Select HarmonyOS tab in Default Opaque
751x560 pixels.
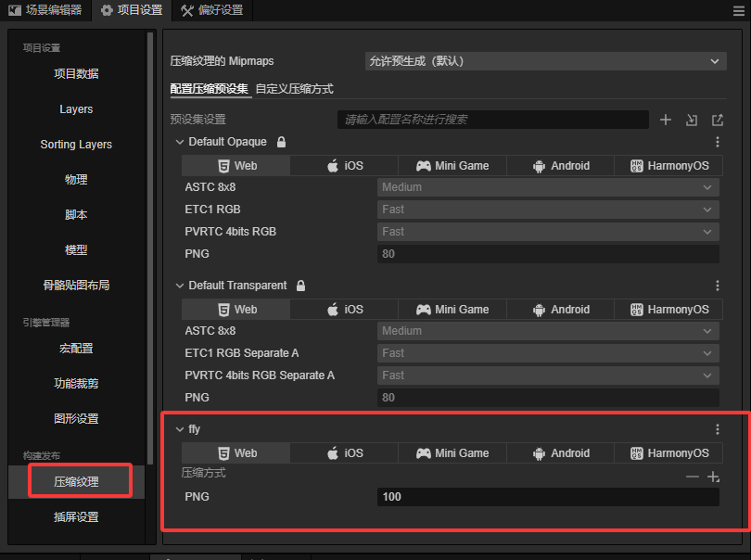coord(668,166)
